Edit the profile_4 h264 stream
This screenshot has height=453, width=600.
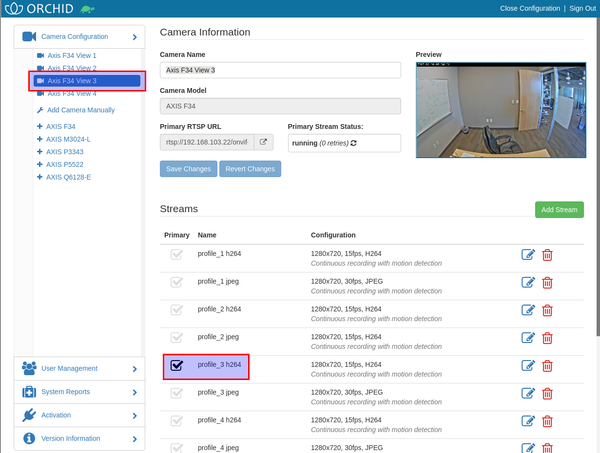click(528, 421)
